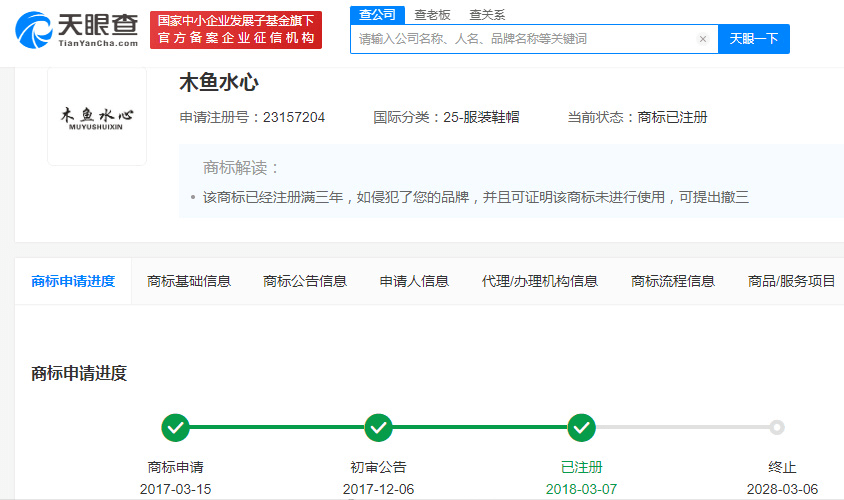The width and height of the screenshot is (844, 500).
Task: Click the 终止 step label
Action: pyautogui.click(x=782, y=467)
